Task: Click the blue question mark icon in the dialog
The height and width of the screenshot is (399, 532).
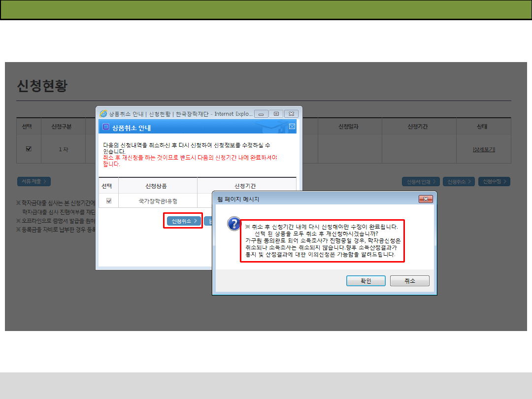Action: [x=233, y=224]
